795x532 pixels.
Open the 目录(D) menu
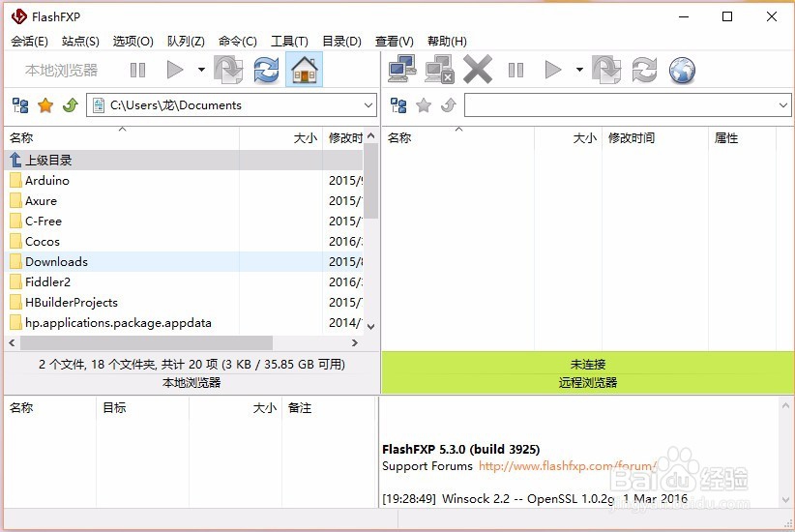point(341,41)
